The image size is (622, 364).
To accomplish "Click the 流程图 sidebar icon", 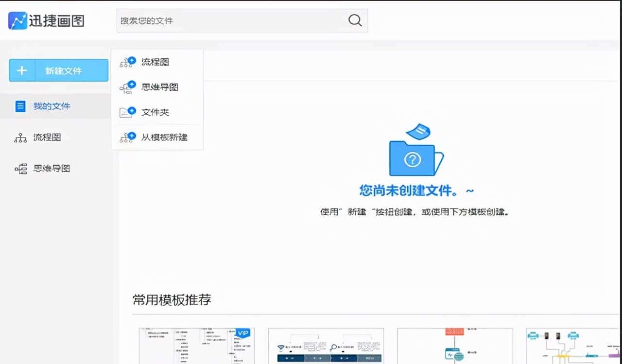I will 20,137.
